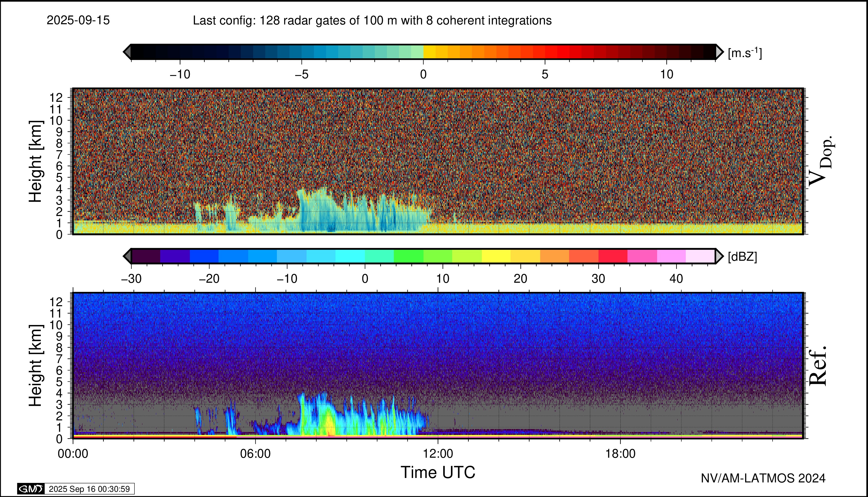This screenshot has width=868, height=497.
Task: Click the Time UTC axis title
Action: (438, 473)
